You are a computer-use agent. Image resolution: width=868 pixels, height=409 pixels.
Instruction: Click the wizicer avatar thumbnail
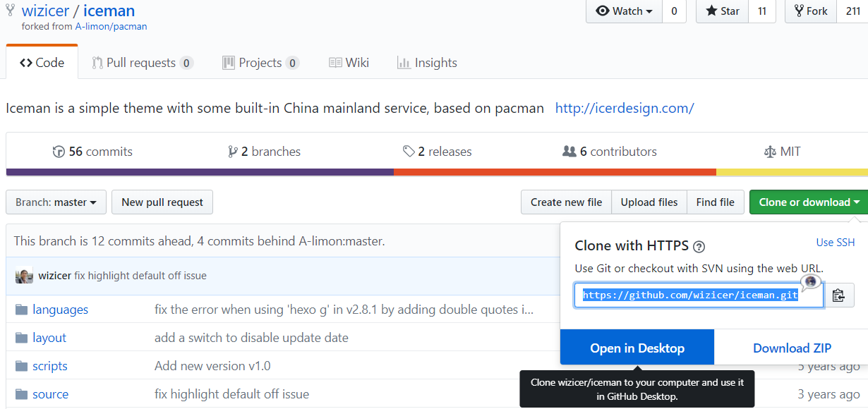tap(24, 276)
